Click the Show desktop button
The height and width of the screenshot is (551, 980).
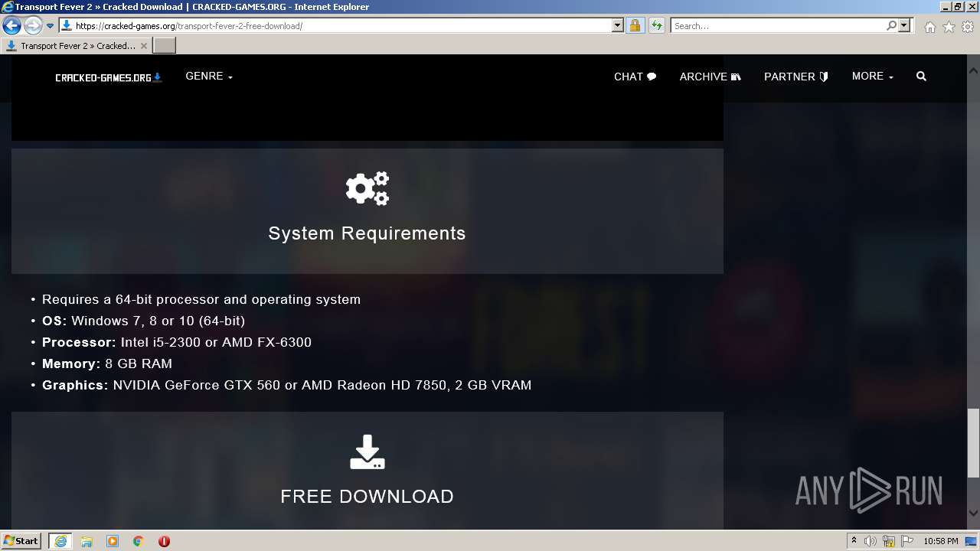pos(972,541)
